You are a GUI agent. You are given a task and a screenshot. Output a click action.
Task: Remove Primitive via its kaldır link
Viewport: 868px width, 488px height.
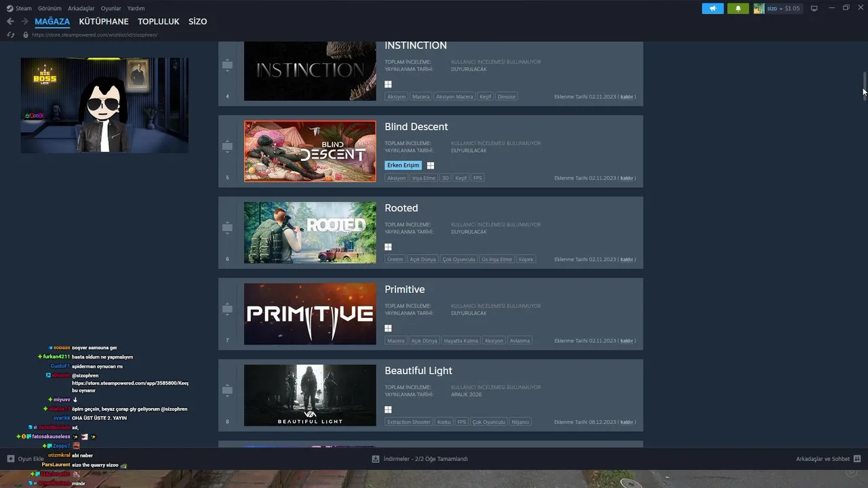627,341
